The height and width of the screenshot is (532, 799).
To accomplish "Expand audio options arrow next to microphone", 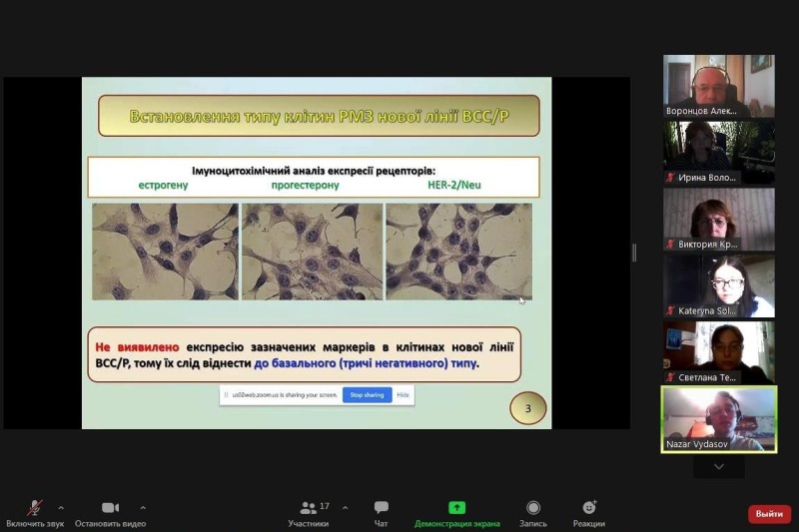I will coord(61,507).
